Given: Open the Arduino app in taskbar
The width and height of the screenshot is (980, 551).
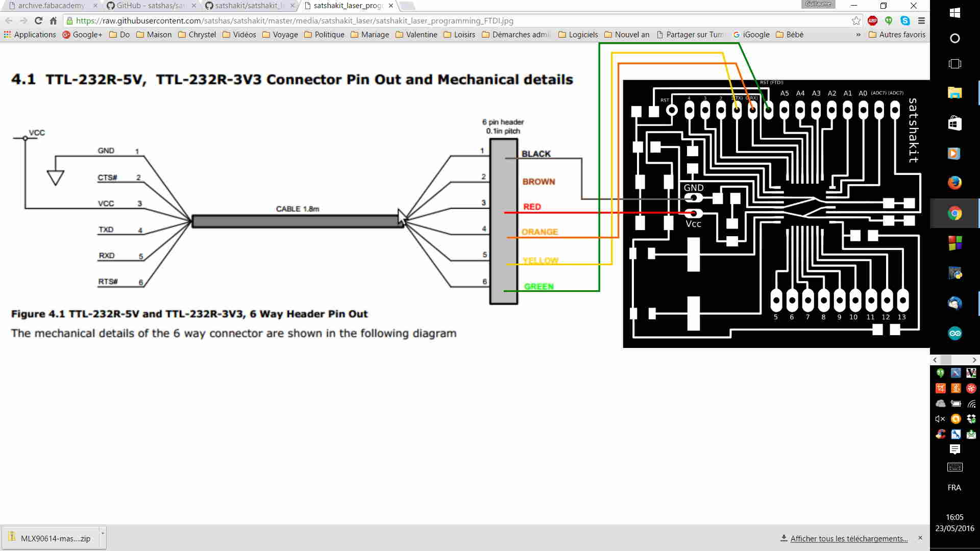Looking at the screenshot, I should point(954,333).
